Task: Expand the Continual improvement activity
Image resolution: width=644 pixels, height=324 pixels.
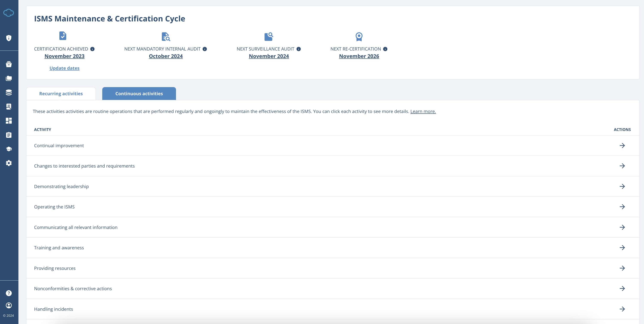Action: (x=622, y=146)
